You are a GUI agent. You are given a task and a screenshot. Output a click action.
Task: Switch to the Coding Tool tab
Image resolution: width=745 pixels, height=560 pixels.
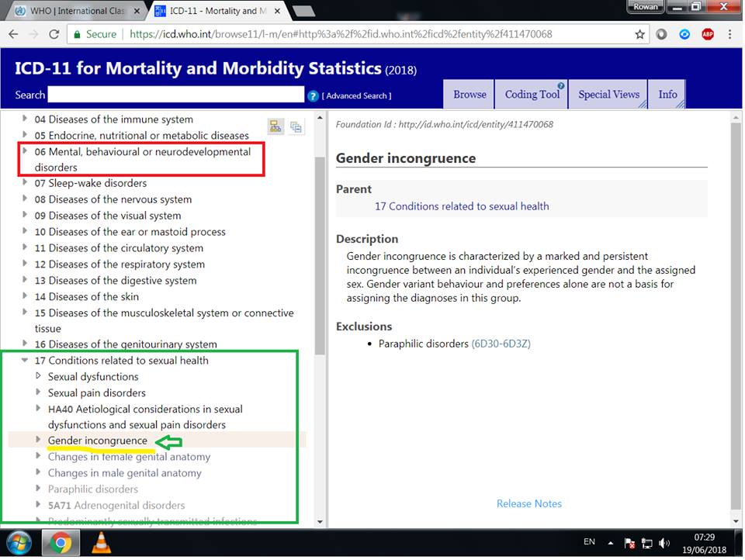[x=532, y=95]
